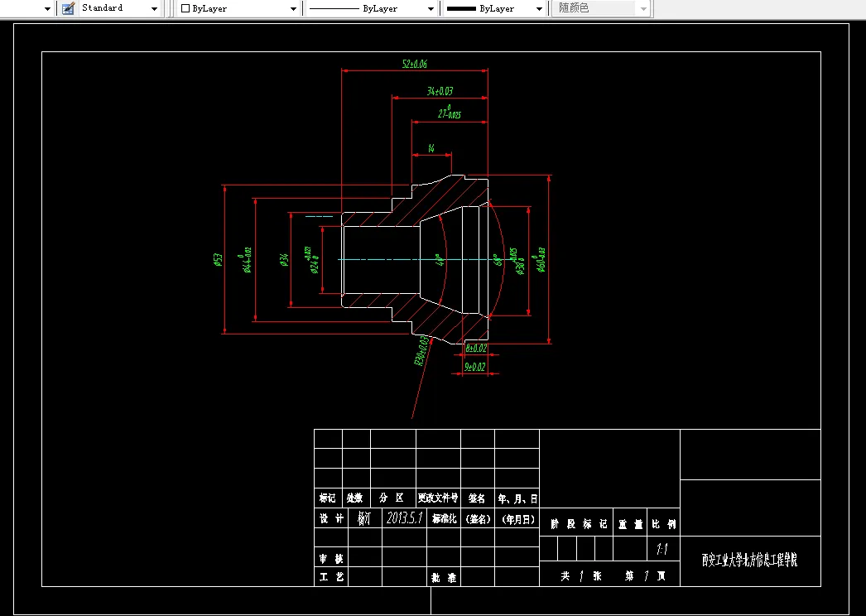Expand the dropdown arrow left of the table style icon
The width and height of the screenshot is (866, 616).
coord(47,9)
